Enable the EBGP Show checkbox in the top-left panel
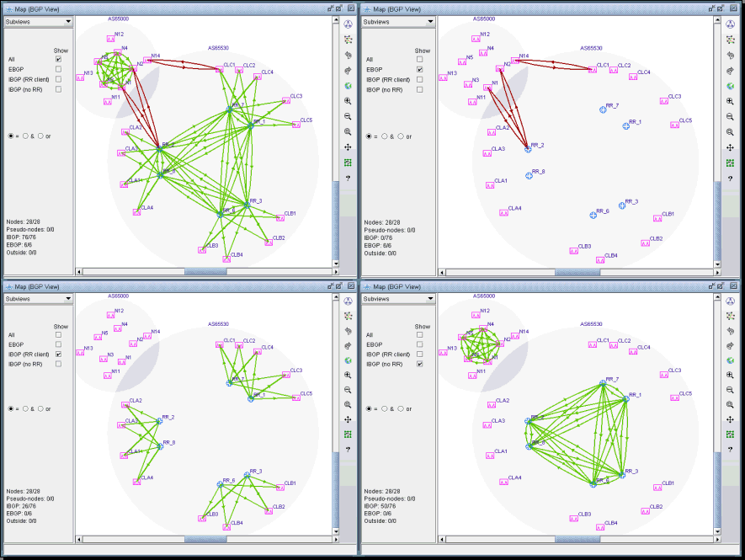The image size is (745, 560). point(59,69)
